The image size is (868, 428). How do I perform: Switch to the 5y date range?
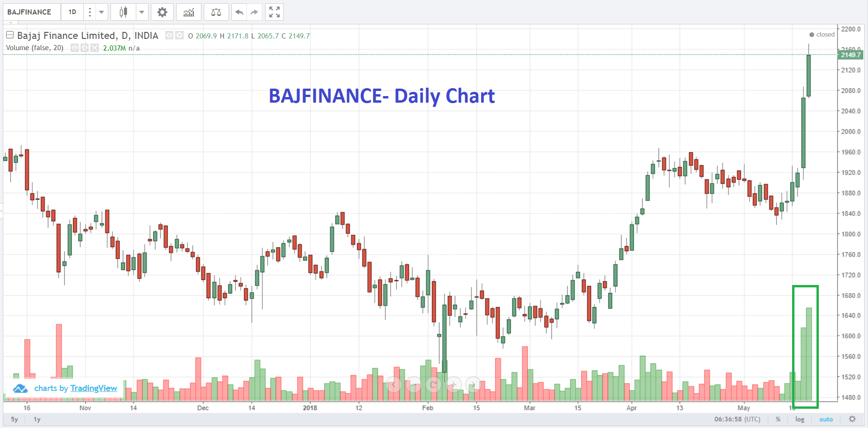pos(15,420)
